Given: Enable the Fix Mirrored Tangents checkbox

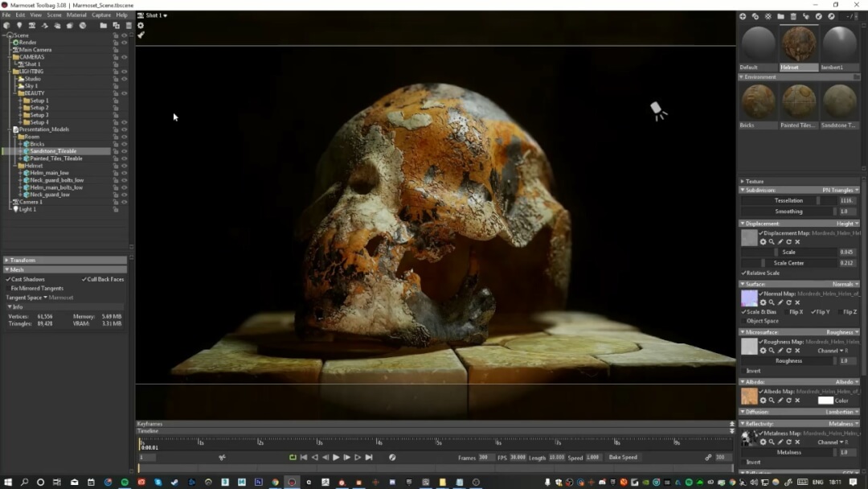Looking at the screenshot, I should pyautogui.click(x=8, y=289).
